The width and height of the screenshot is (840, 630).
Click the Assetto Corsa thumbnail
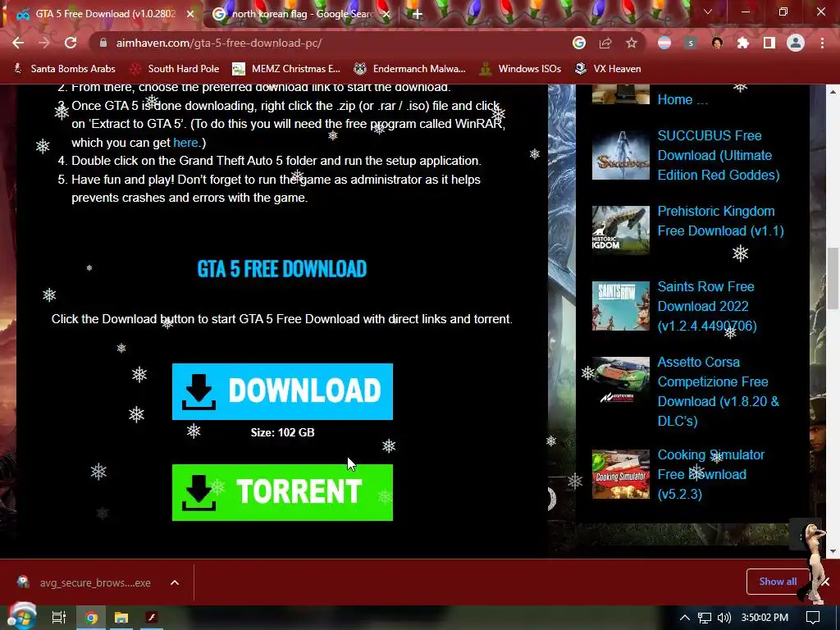[x=620, y=381]
